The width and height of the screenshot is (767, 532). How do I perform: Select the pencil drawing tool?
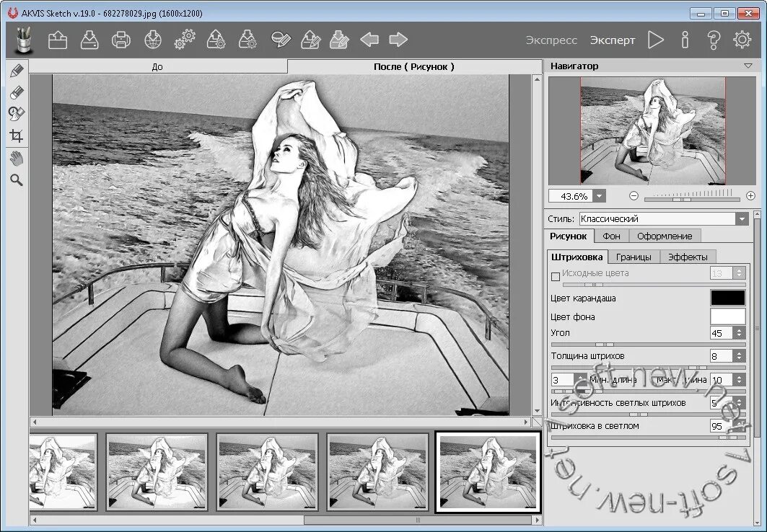point(17,71)
